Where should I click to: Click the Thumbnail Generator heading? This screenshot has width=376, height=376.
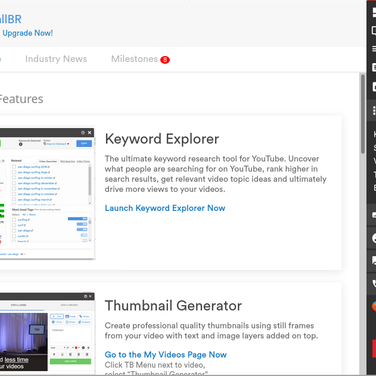pos(173,306)
